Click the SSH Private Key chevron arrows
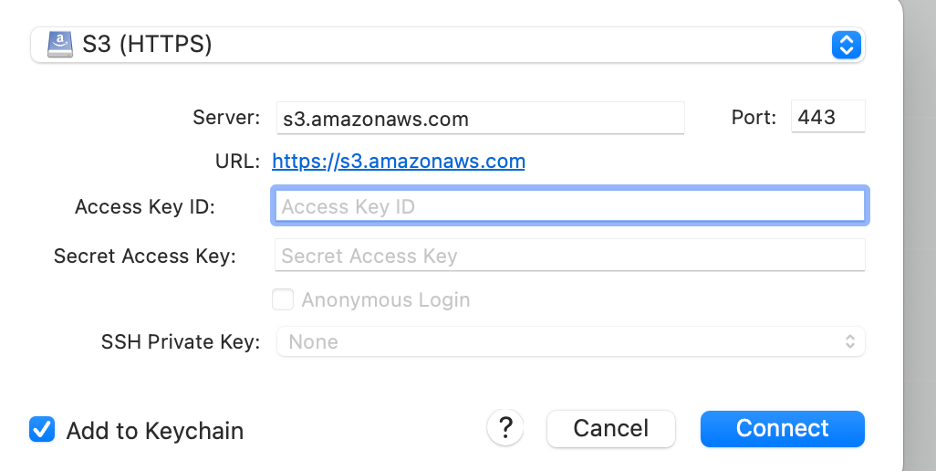Screen dimensions: 936x472 tap(850, 342)
